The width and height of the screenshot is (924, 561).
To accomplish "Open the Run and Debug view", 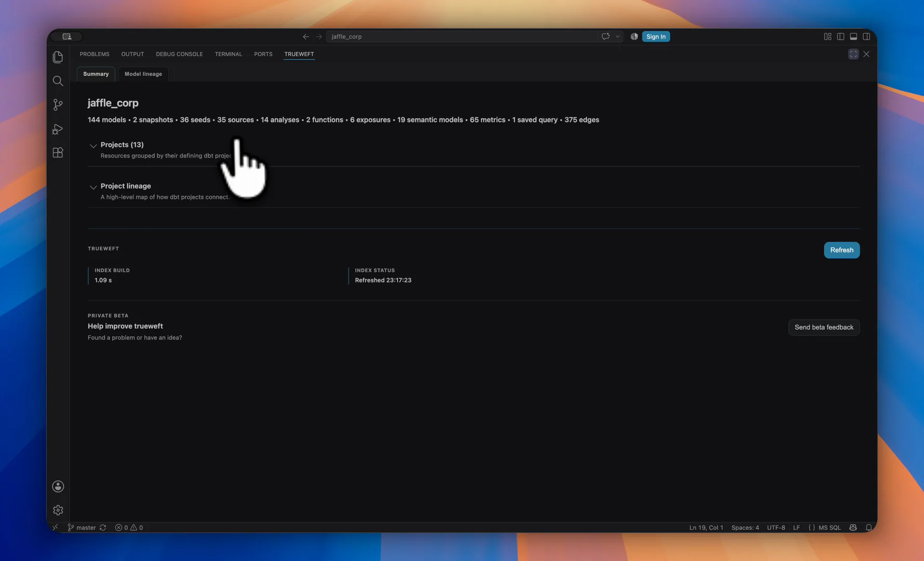I will click(x=58, y=129).
